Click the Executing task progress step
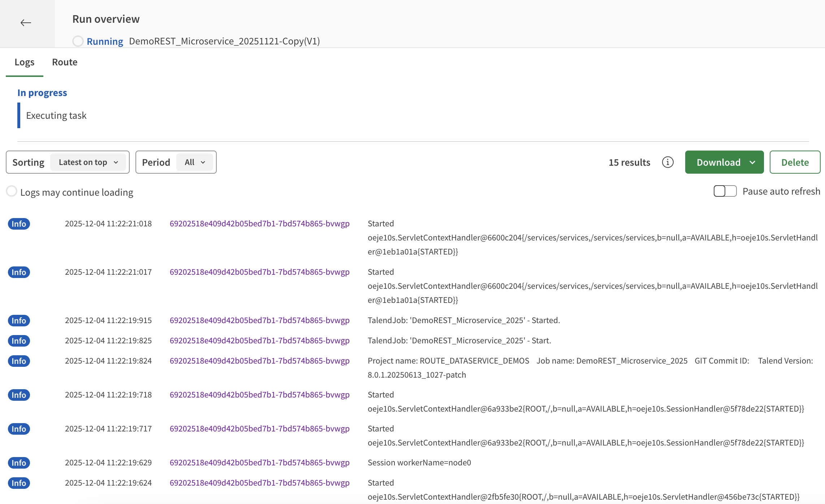Screen dimensions: 825x504 coord(56,116)
